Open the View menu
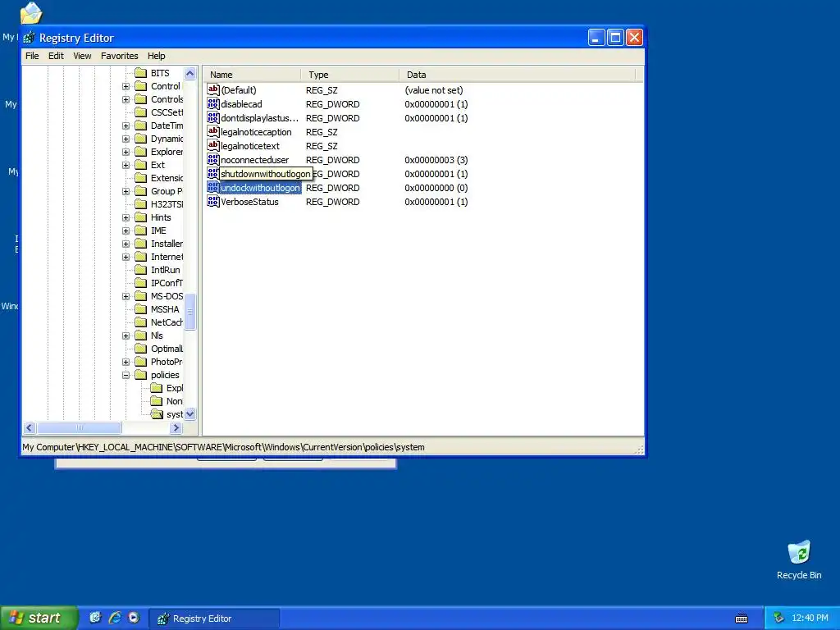Image resolution: width=840 pixels, height=630 pixels. coord(82,56)
